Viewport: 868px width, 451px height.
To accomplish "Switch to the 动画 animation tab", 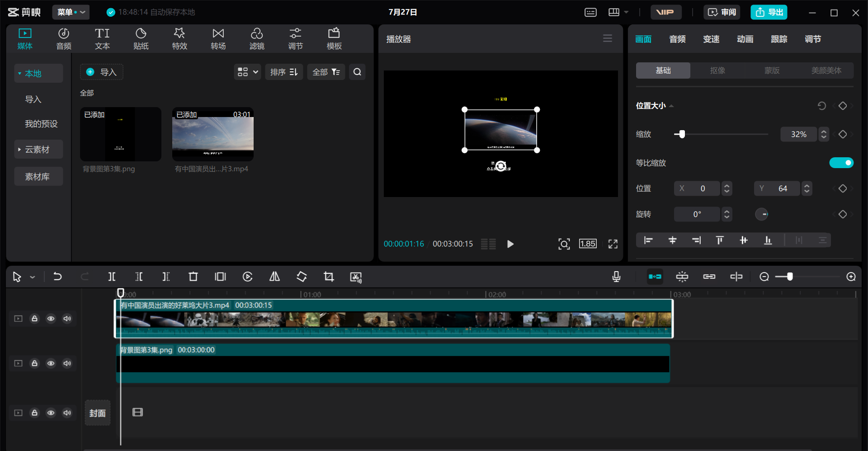I will (745, 39).
